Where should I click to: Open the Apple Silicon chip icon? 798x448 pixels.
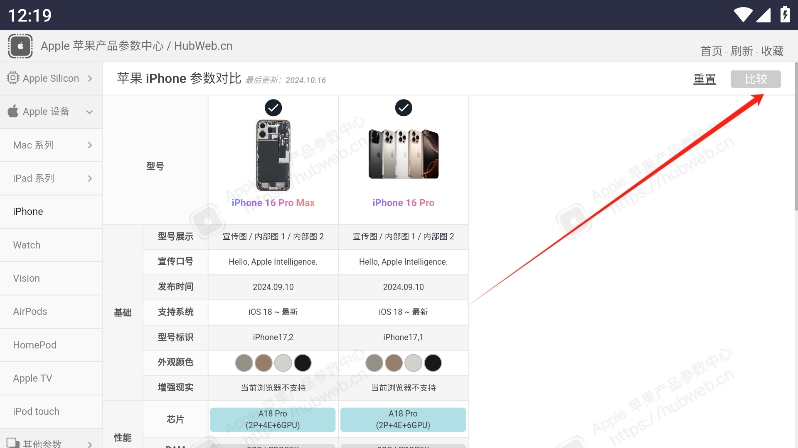13,78
